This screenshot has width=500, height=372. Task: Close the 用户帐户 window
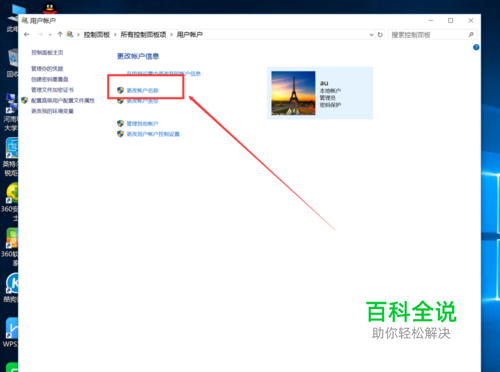tap(471, 21)
